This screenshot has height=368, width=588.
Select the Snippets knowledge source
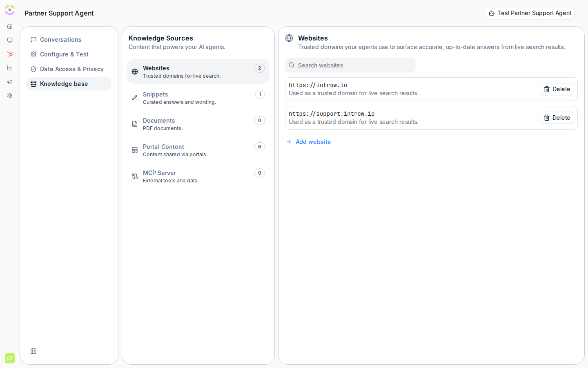pos(198,98)
